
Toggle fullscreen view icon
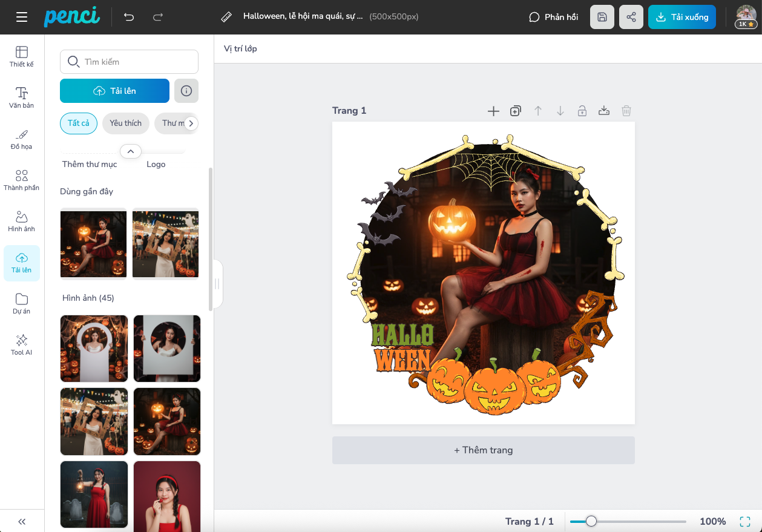point(745,521)
